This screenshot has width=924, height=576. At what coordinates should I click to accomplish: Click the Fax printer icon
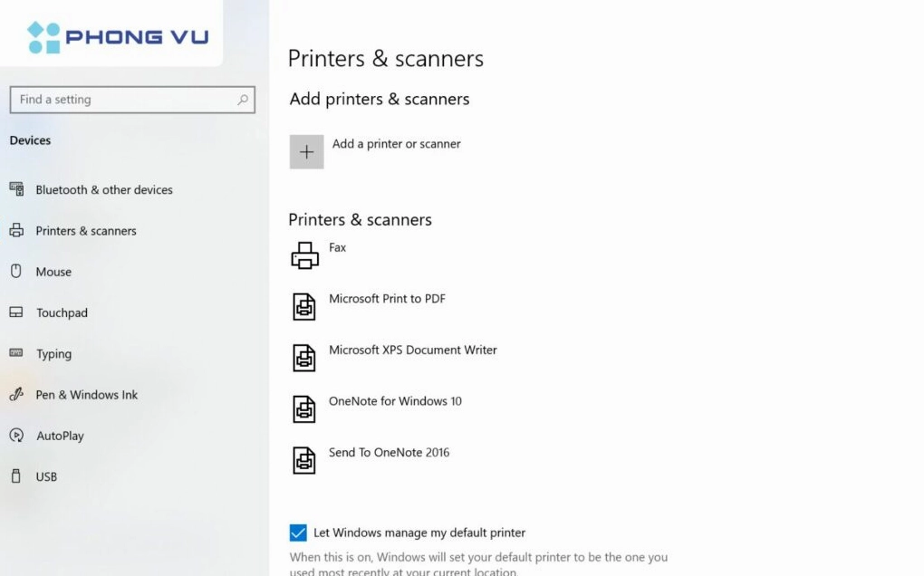point(305,254)
